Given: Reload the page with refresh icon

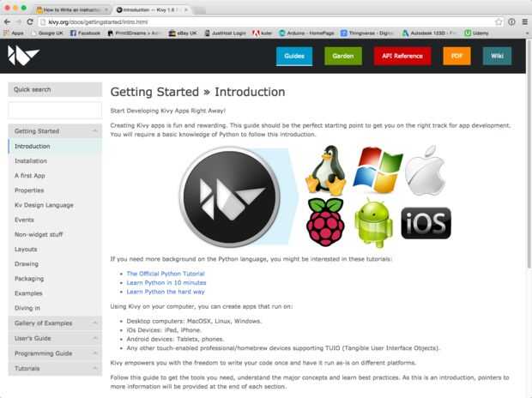Looking at the screenshot, I should tap(30, 21).
